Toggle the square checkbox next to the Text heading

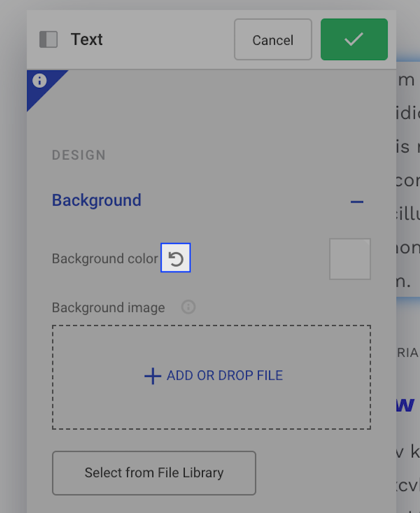click(x=49, y=39)
